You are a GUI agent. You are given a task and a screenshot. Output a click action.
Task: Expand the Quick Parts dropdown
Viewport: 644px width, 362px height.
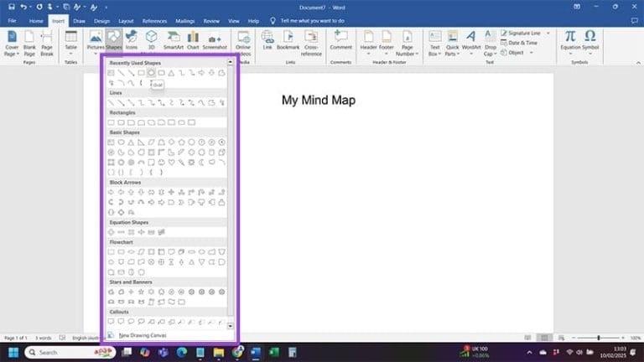452,43
